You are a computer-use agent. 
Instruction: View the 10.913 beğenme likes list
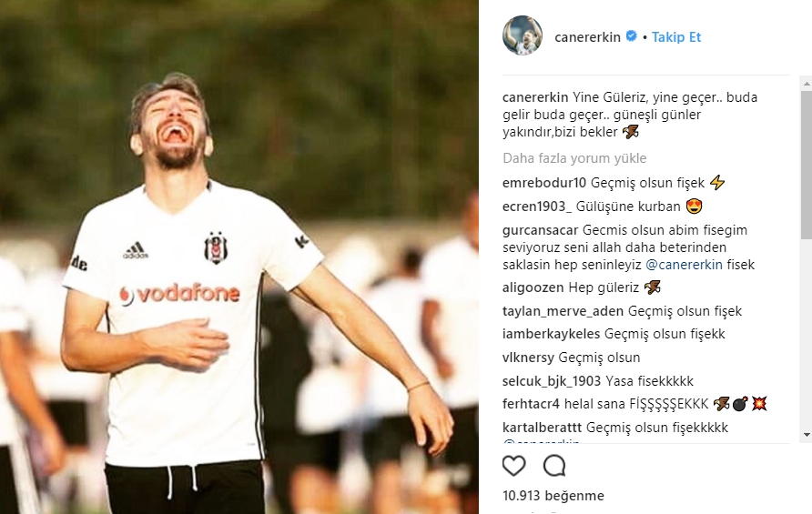tap(553, 496)
